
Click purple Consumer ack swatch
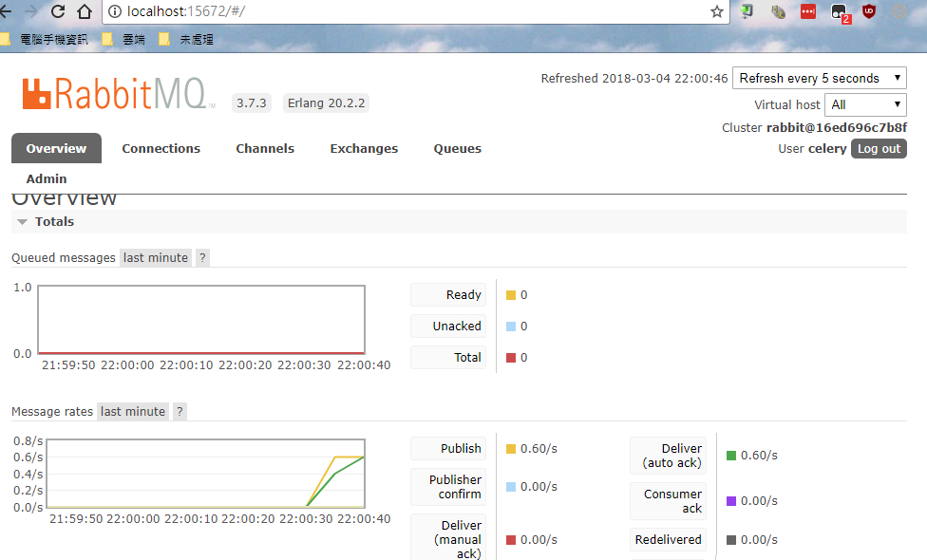[x=731, y=501]
